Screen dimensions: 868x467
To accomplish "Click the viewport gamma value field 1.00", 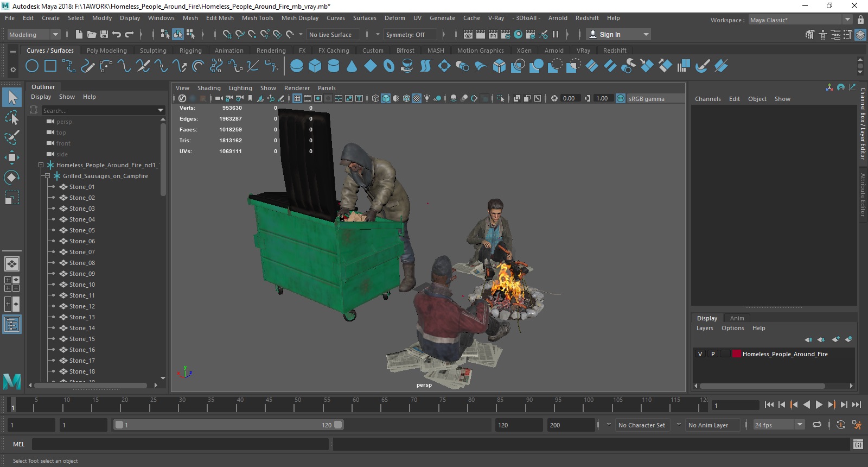I will click(x=602, y=98).
